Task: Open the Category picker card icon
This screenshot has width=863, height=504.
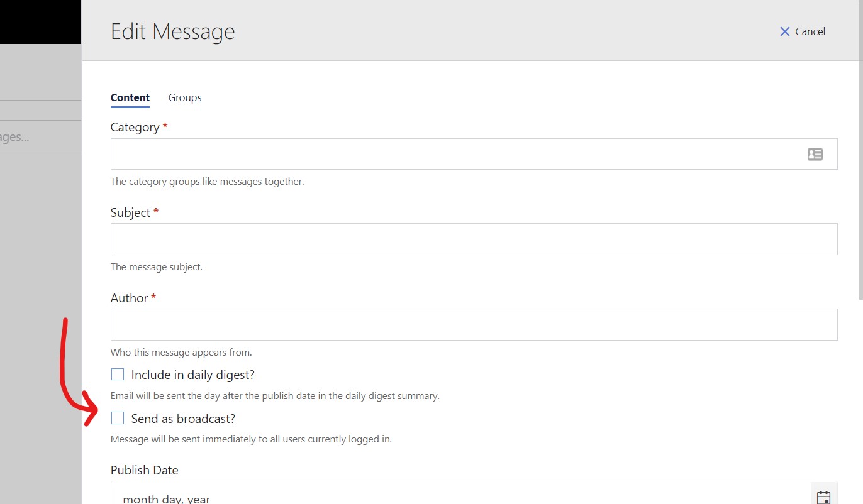Action: tap(815, 154)
